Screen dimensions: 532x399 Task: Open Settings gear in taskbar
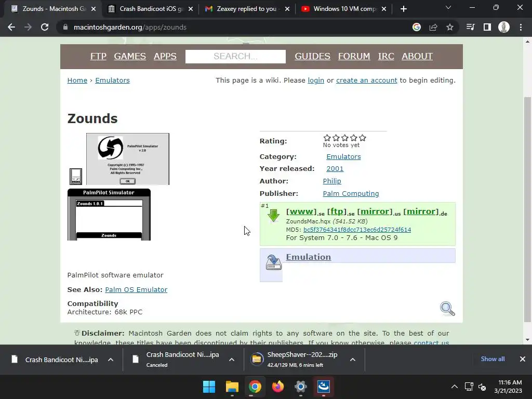(301, 387)
